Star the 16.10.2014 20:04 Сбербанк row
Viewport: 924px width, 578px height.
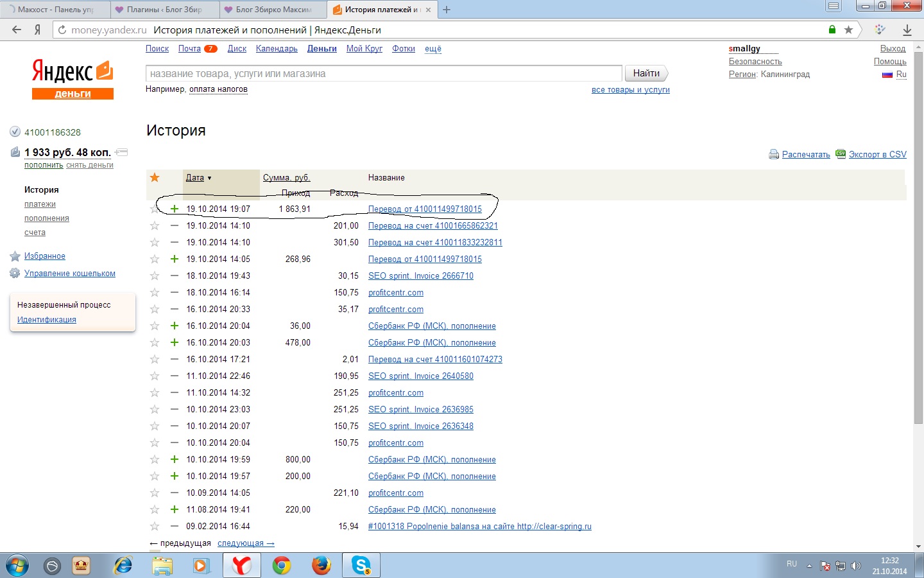coord(155,326)
